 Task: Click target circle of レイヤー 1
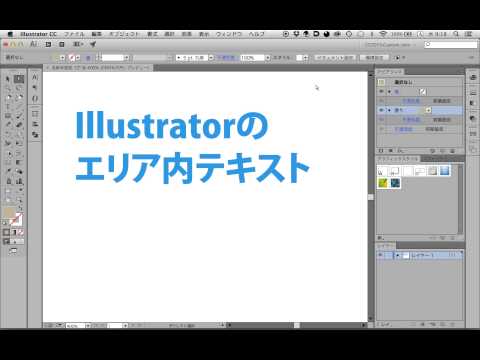tap(452, 255)
